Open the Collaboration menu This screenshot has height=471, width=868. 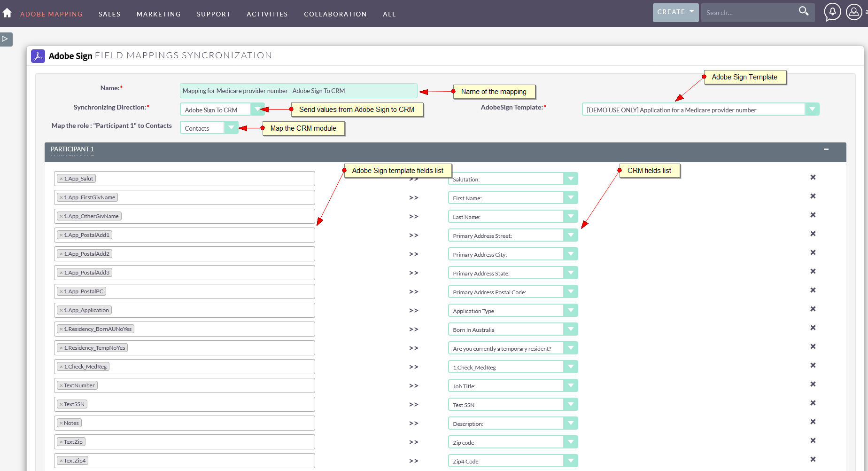335,14
